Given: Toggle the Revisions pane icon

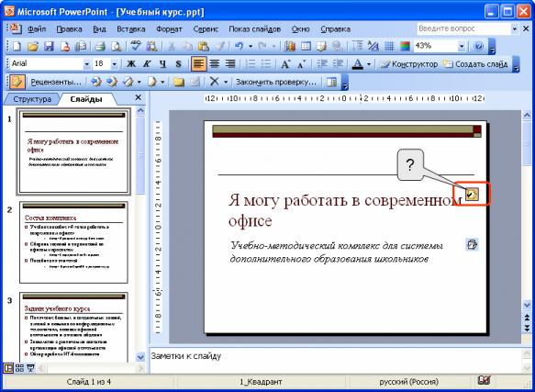Looking at the screenshot, I should click(331, 83).
